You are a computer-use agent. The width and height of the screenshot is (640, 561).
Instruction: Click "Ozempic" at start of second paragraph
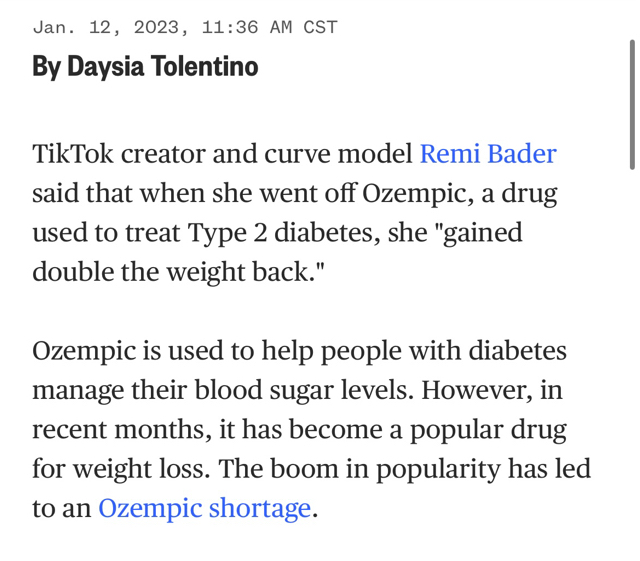(x=84, y=351)
